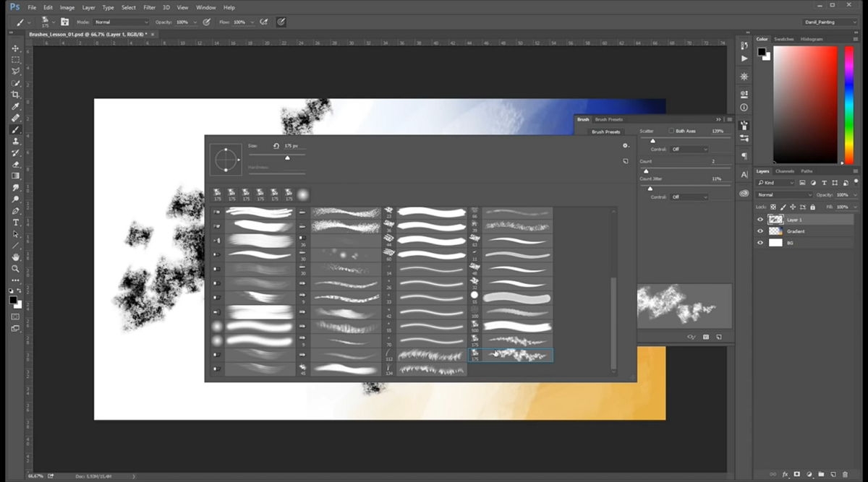Viewport: 868px width, 482px height.
Task: Enable airbrush-style build-up icon after Flow
Action: (x=264, y=22)
